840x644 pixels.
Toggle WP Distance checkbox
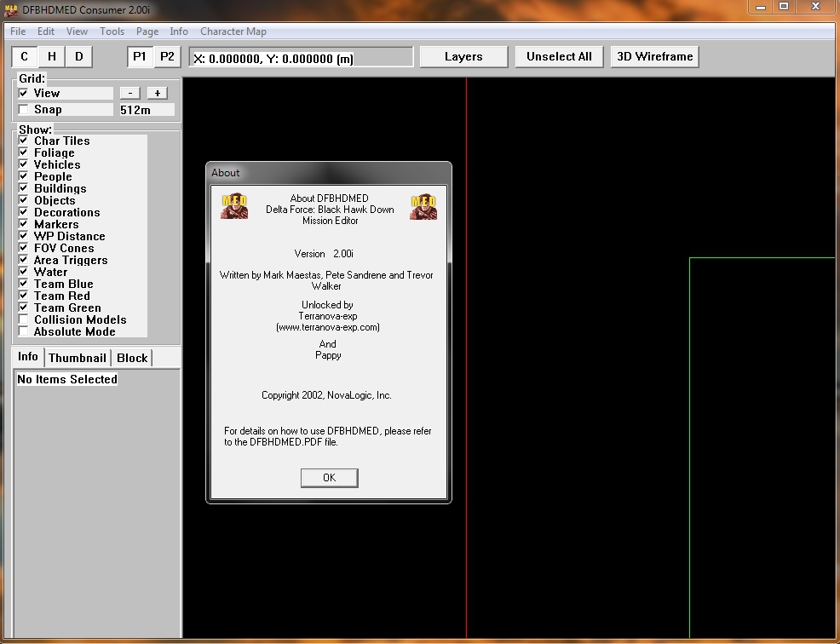point(23,236)
